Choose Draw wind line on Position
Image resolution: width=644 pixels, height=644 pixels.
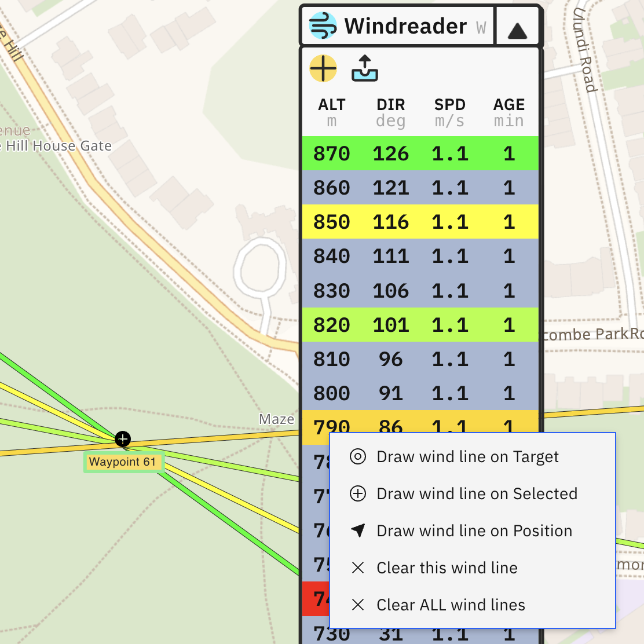tap(473, 530)
